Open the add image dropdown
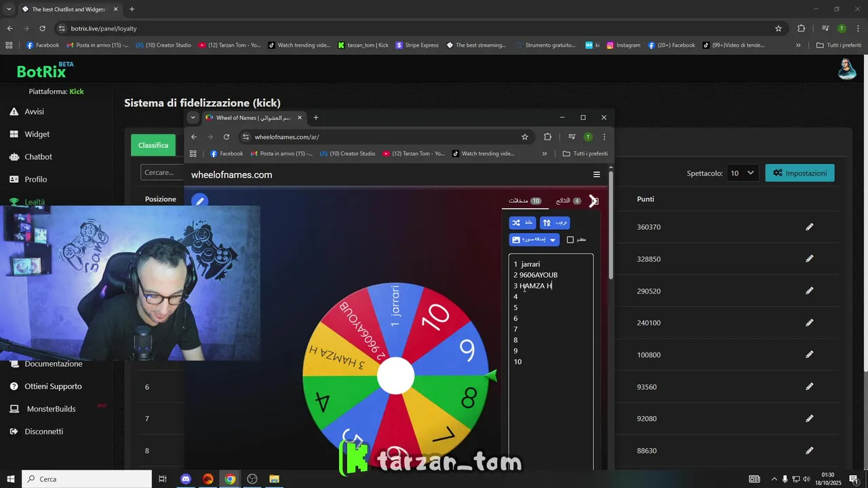 coord(534,239)
